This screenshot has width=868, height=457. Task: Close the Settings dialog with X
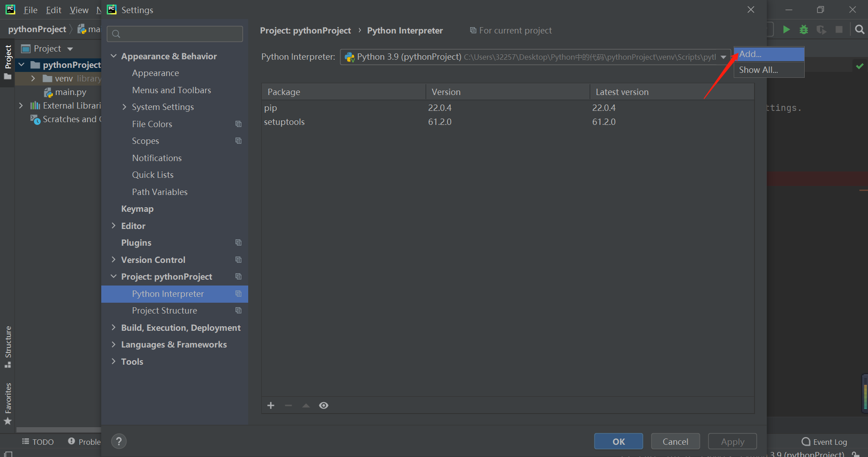click(751, 10)
